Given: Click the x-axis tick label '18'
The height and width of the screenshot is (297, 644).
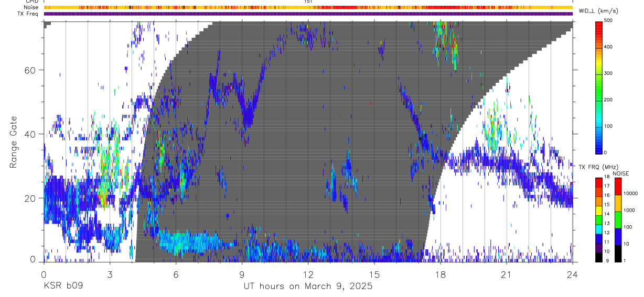Looking at the screenshot, I should coord(440,274).
